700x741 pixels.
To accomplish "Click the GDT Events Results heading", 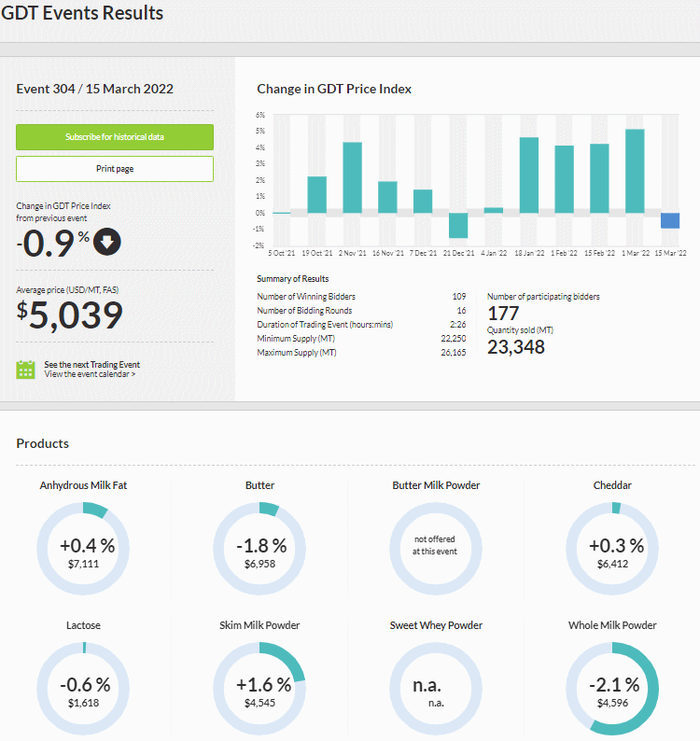I will click(x=82, y=13).
